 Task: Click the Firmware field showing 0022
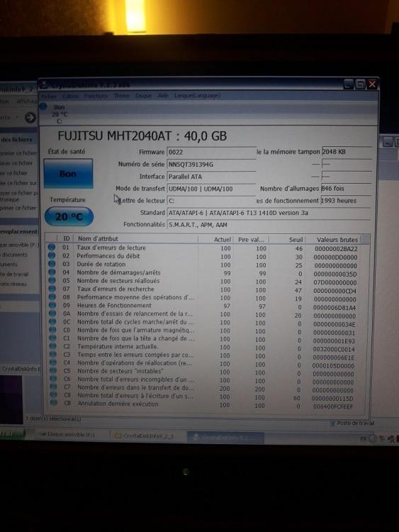[x=211, y=152]
